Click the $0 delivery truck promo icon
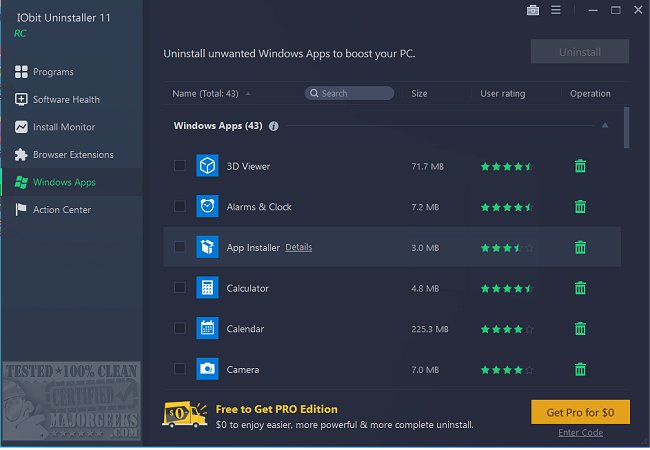Screen dimensions: 650x450 click(x=184, y=414)
